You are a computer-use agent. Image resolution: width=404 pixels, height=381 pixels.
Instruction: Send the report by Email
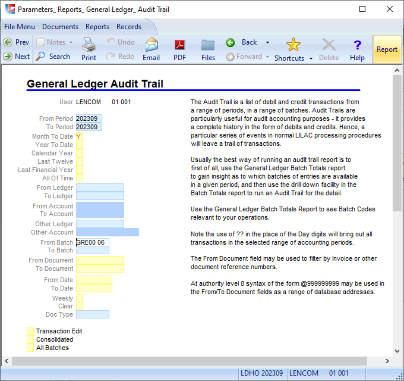(x=151, y=49)
